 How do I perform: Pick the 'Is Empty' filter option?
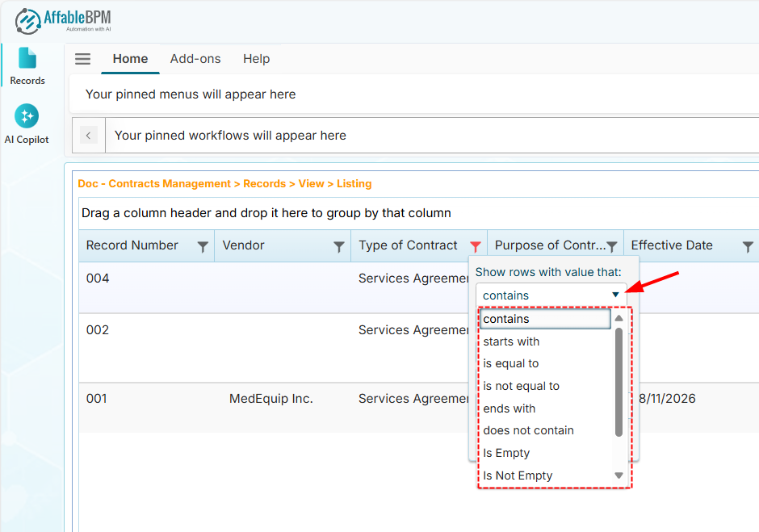[x=506, y=453]
